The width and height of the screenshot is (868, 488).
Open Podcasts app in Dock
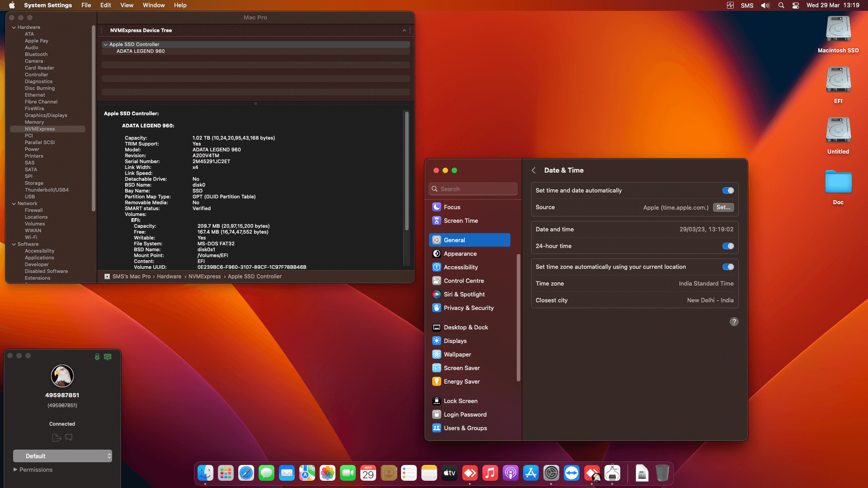coord(510,473)
